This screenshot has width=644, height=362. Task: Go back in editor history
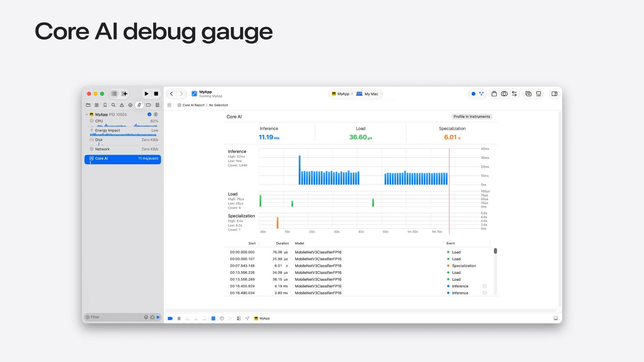tap(171, 94)
